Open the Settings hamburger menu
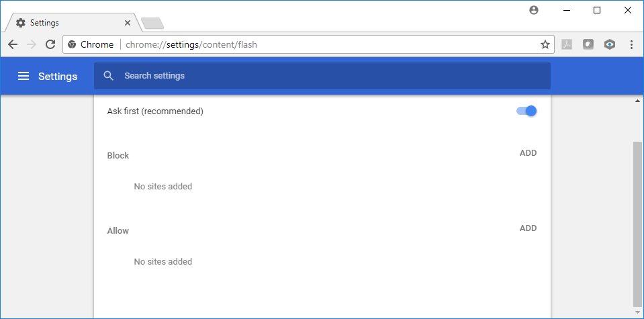This screenshot has height=319, width=644. (24, 76)
